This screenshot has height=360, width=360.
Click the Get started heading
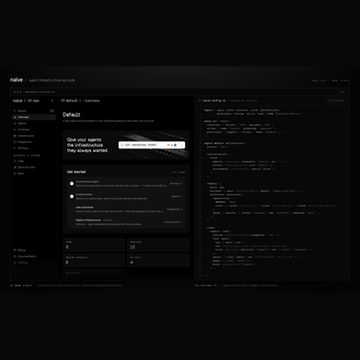(x=76, y=172)
